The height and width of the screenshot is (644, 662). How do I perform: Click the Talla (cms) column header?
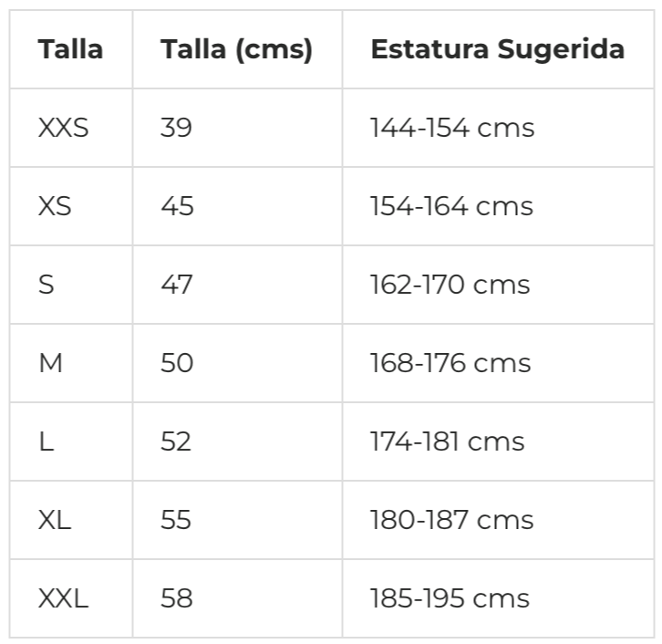coord(237,49)
